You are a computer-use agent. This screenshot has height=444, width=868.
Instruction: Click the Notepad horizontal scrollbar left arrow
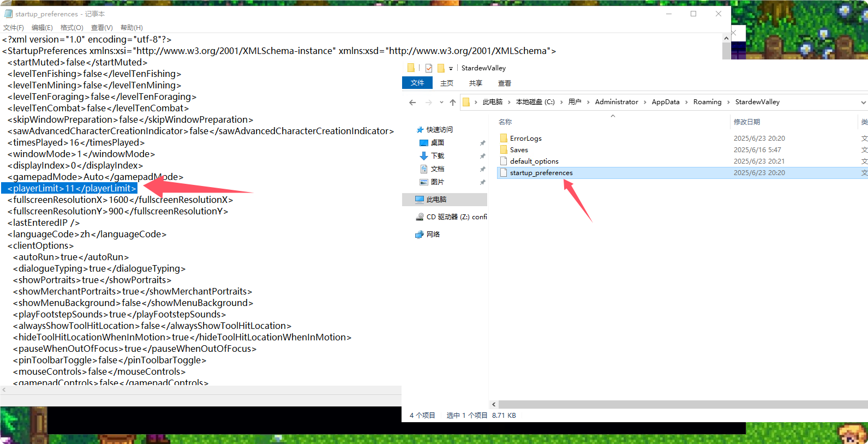pos(4,390)
